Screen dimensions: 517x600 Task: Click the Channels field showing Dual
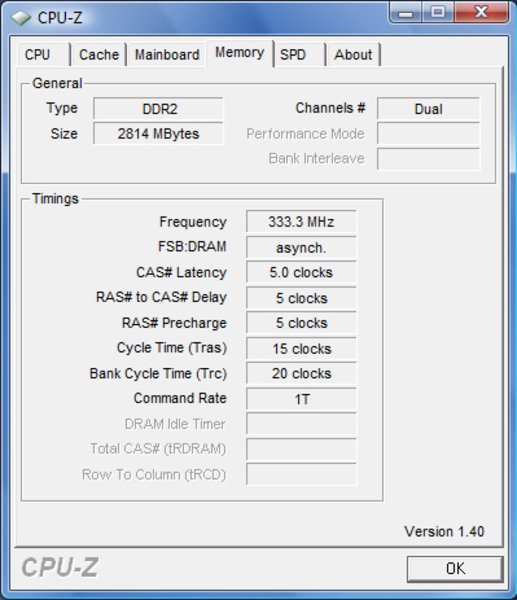428,109
